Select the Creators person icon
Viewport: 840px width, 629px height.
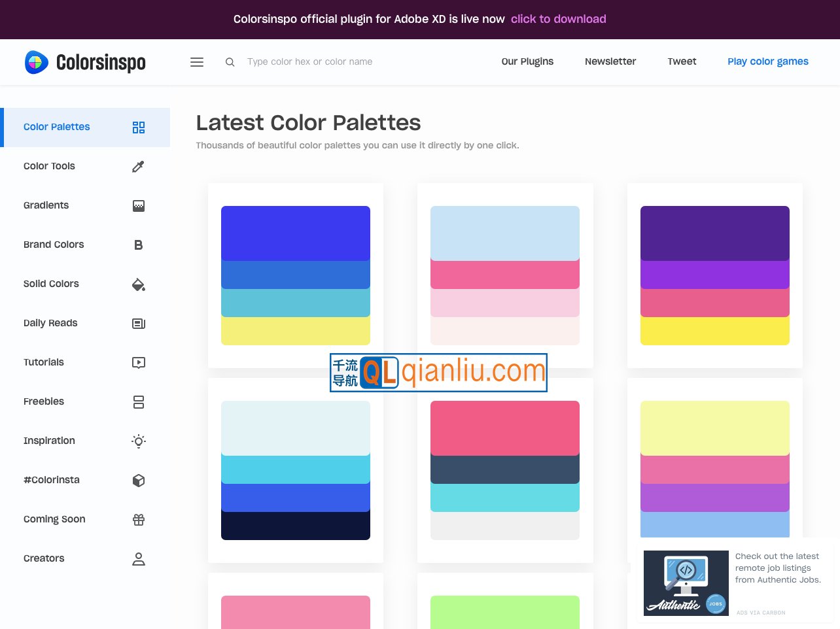[138, 558]
